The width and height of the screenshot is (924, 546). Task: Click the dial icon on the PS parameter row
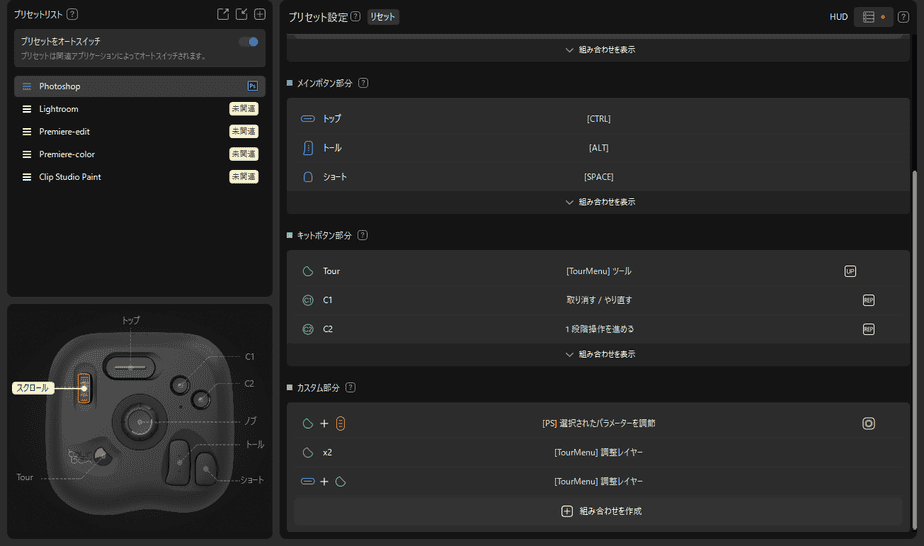pos(869,423)
